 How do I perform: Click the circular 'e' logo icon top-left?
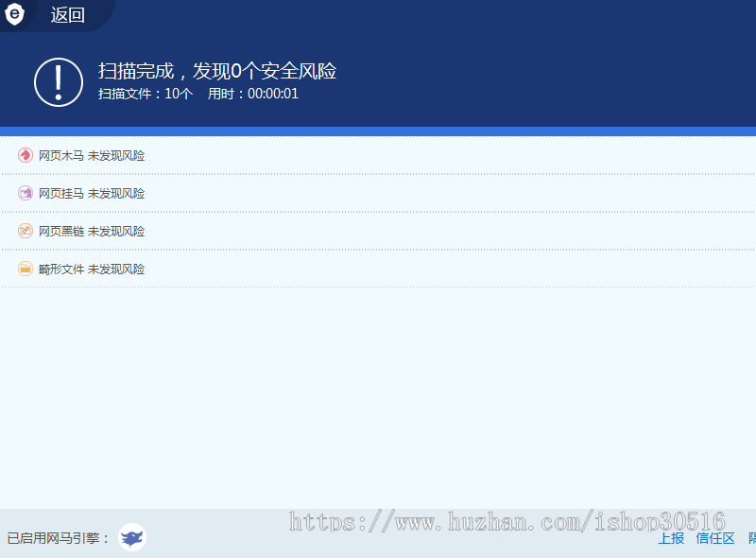pos(13,15)
